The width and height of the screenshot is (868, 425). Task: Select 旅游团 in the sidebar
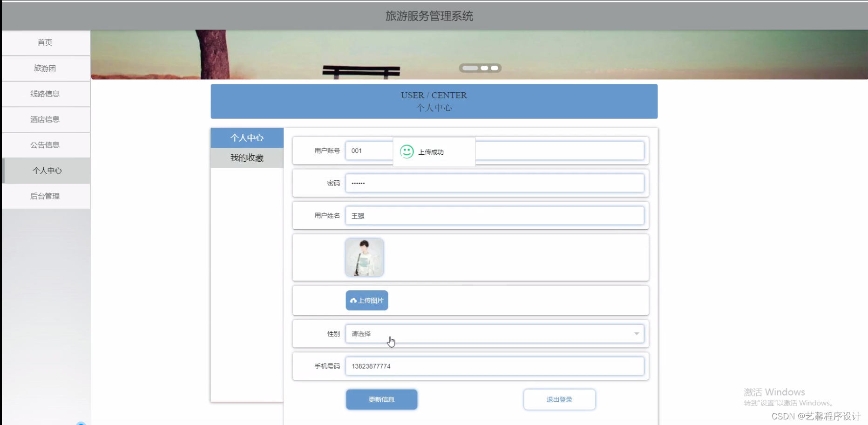(45, 68)
